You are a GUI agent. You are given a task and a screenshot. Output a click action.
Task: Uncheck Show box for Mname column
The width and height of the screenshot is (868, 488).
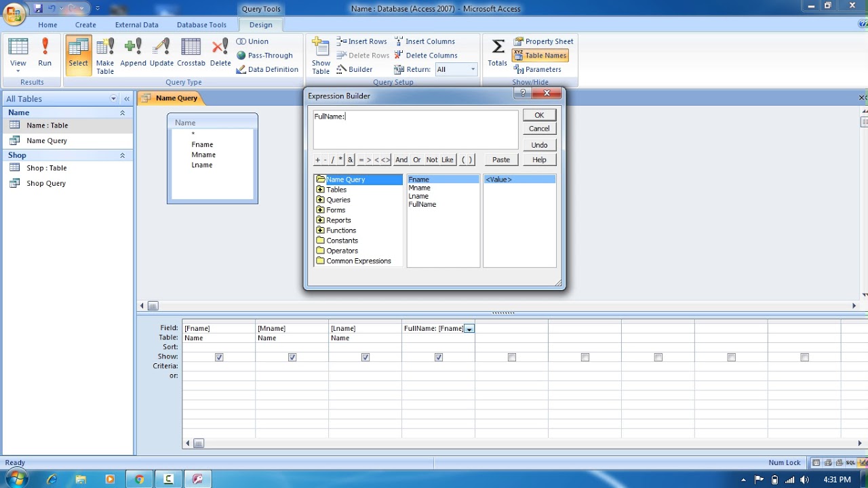pyautogui.click(x=292, y=357)
